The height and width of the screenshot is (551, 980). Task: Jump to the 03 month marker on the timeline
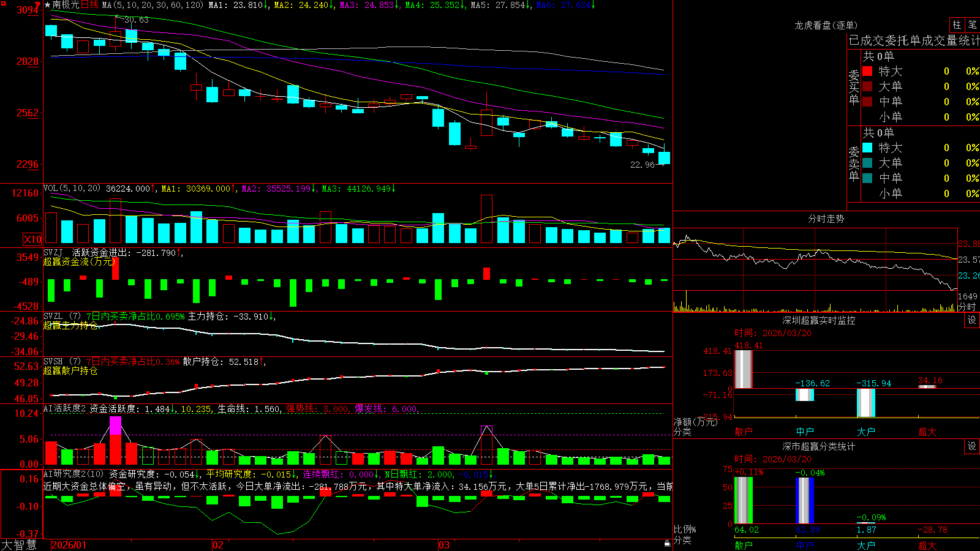click(444, 545)
